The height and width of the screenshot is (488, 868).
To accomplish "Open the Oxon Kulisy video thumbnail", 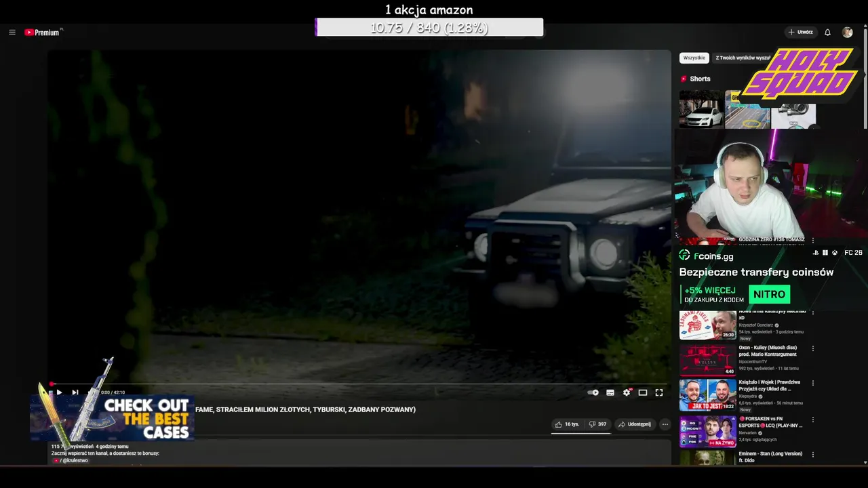I will pyautogui.click(x=708, y=360).
